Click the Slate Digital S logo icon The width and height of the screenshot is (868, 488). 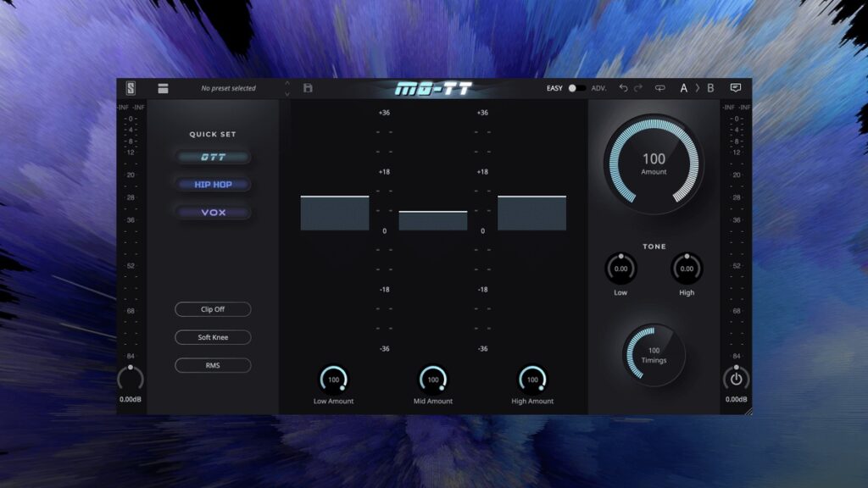click(131, 88)
